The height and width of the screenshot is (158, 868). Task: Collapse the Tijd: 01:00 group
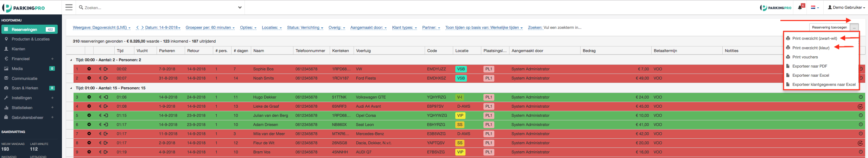[71, 88]
